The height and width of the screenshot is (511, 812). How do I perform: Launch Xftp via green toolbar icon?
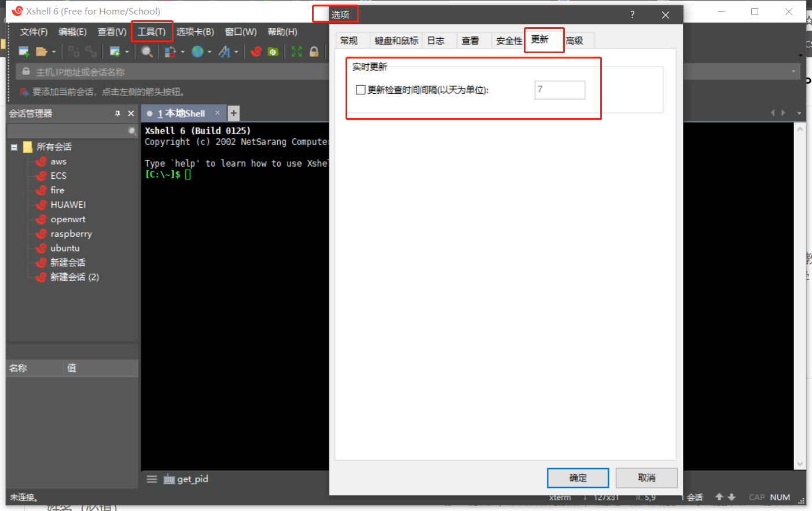click(273, 52)
